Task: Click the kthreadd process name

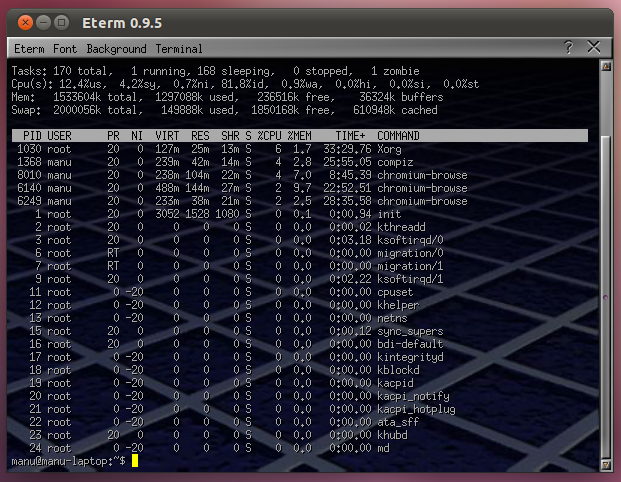Action: pos(401,227)
